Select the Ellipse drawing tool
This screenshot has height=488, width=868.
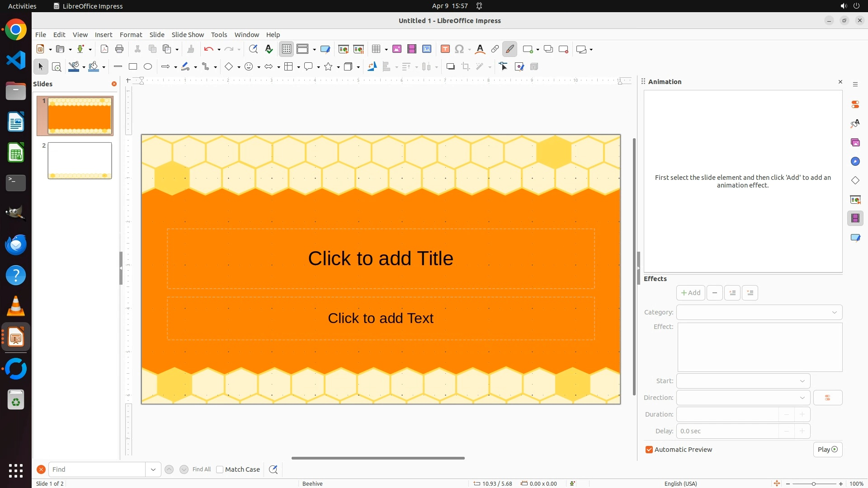[148, 67]
